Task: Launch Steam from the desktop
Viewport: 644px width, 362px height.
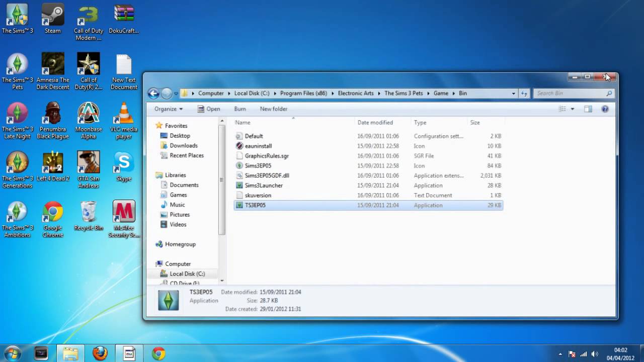Action: pos(52,16)
